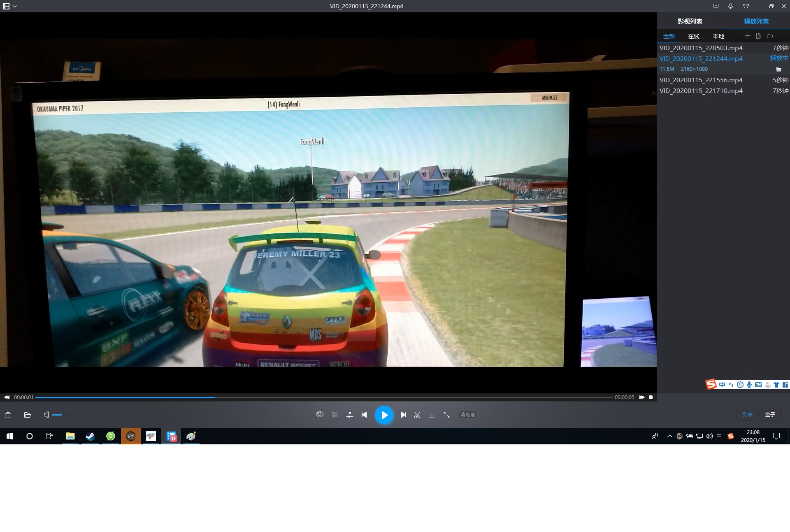The height and width of the screenshot is (532, 790).
Task: Toggle the 弹 danmaku button
Action: pyautogui.click(x=335, y=415)
